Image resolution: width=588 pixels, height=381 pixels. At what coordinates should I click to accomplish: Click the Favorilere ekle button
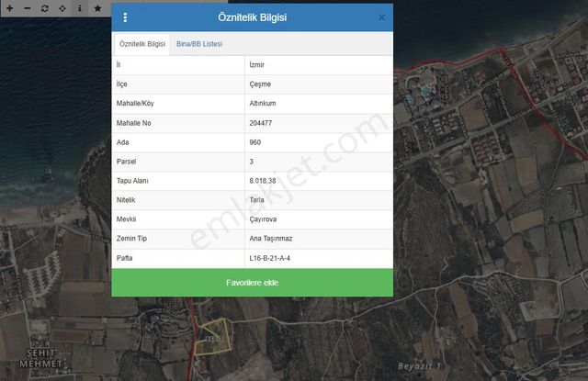252,283
